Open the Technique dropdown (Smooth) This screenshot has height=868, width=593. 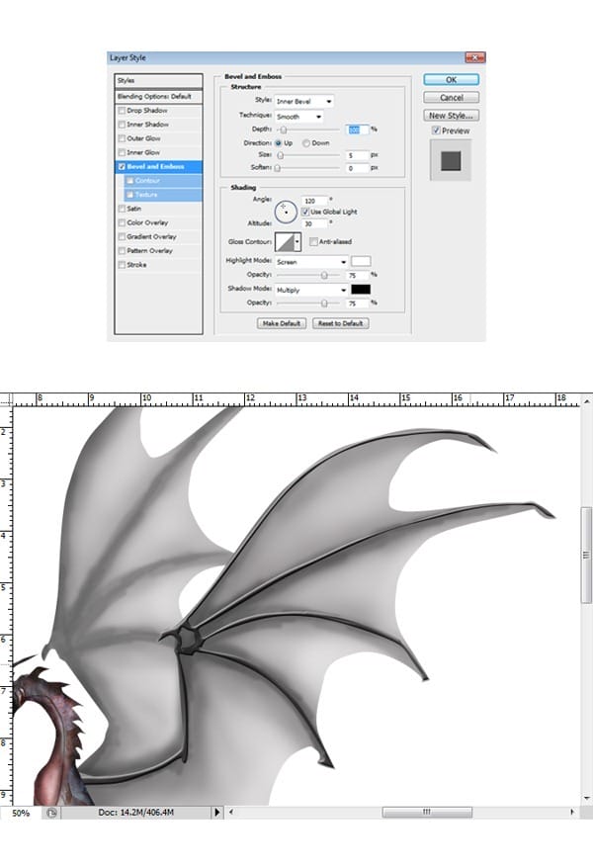tap(298, 117)
